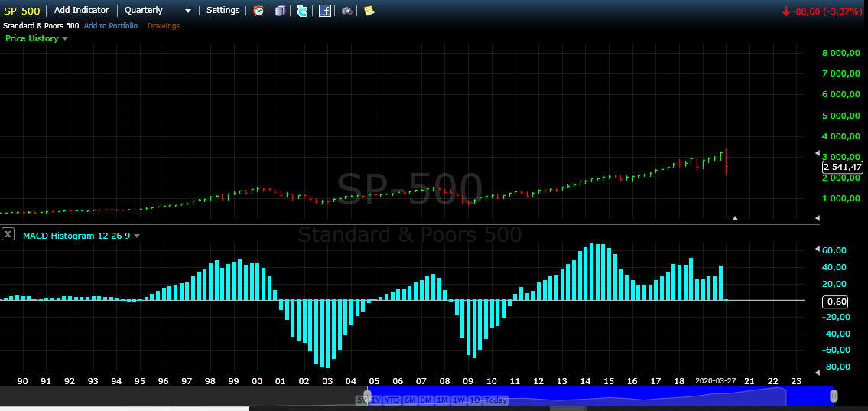Click the left arrow at price panel bottom
Screen dimensions: 868x411
[818, 219]
